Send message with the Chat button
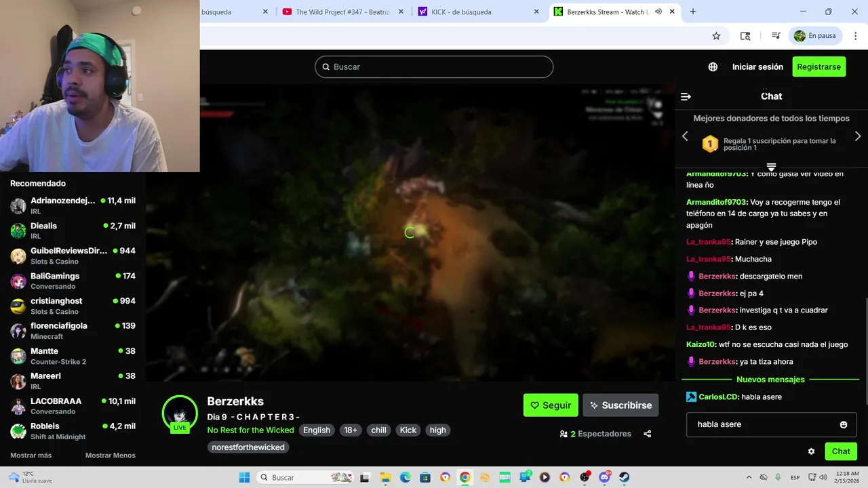868x488 pixels. 841,451
